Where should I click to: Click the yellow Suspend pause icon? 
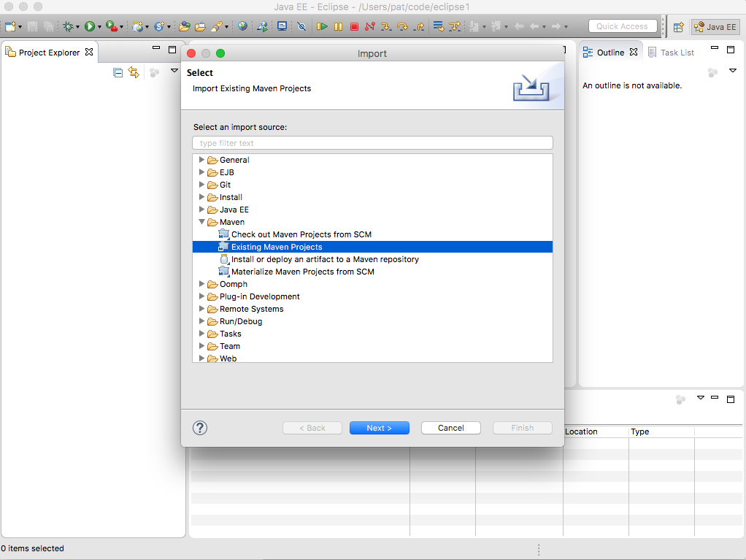338,26
